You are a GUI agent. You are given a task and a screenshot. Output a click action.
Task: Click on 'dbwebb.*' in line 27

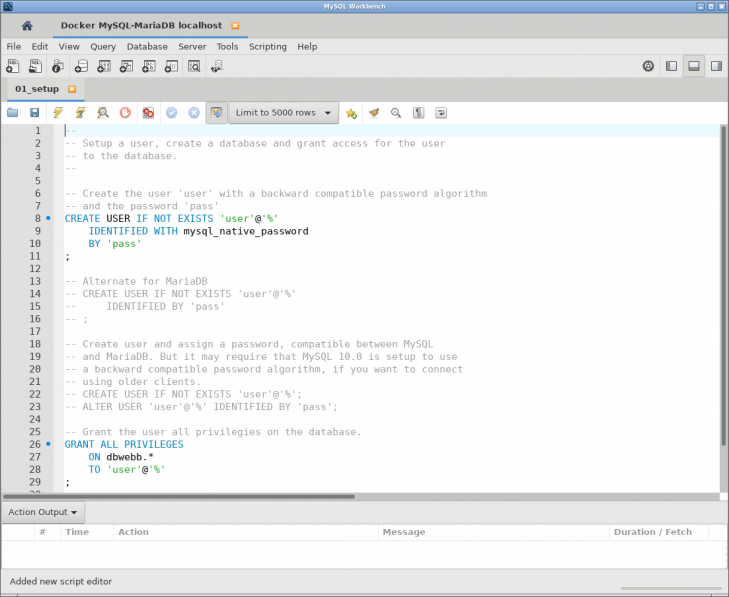tap(130, 457)
